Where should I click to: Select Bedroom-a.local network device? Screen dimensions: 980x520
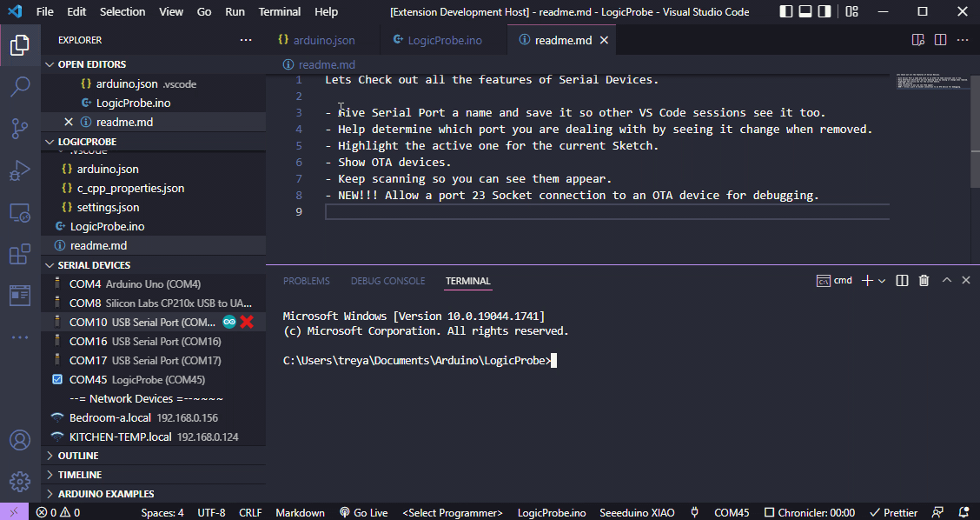(154, 417)
